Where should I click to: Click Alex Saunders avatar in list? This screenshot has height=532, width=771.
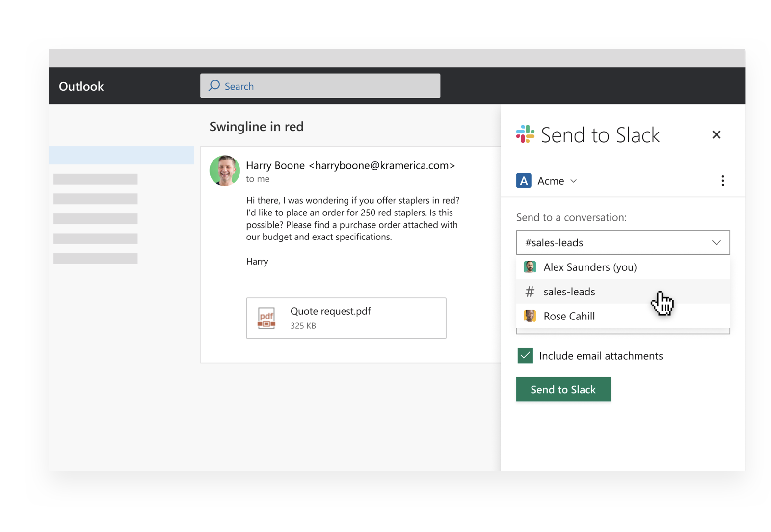(x=530, y=267)
